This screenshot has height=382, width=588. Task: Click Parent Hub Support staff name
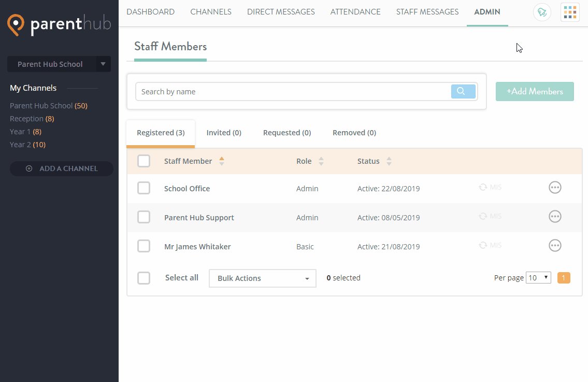[x=199, y=218]
